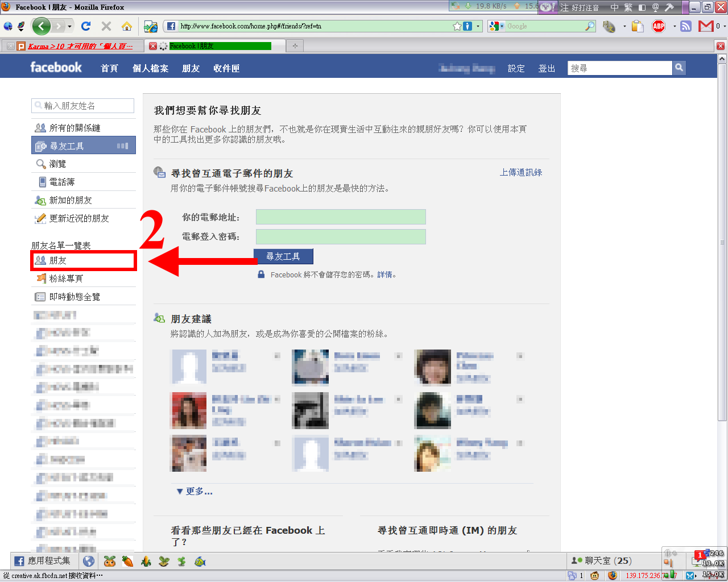Open the address bar dropdown arrow

click(x=478, y=26)
